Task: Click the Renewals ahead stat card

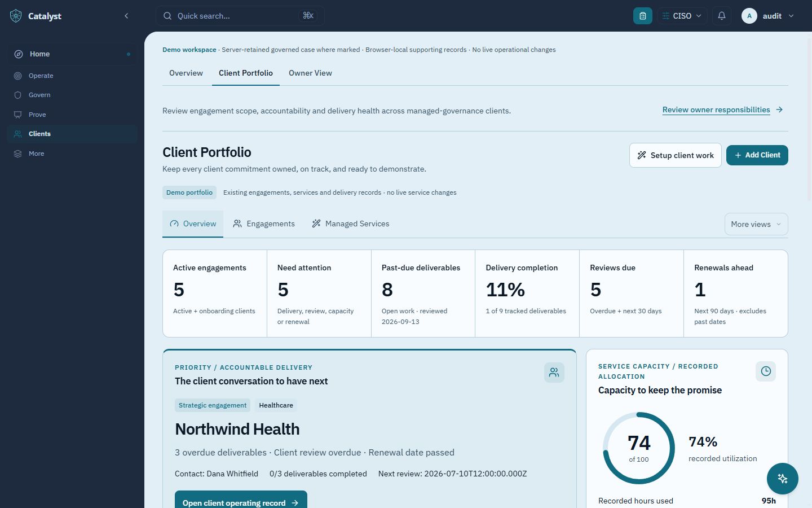Action: point(735,294)
